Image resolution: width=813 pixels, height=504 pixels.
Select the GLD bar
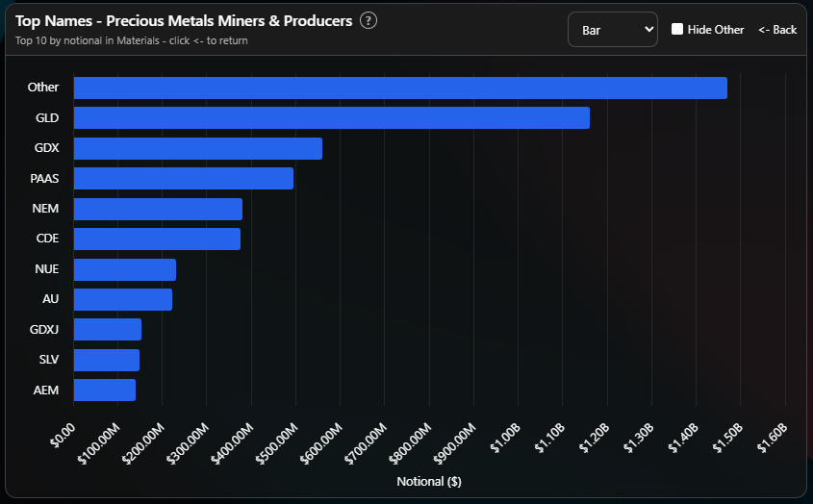pyautogui.click(x=332, y=117)
